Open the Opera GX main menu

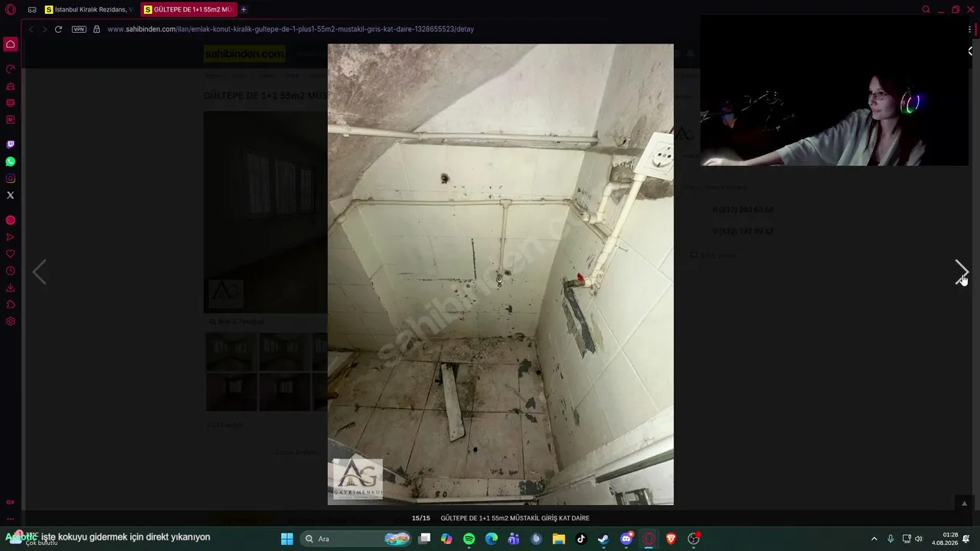(x=11, y=10)
